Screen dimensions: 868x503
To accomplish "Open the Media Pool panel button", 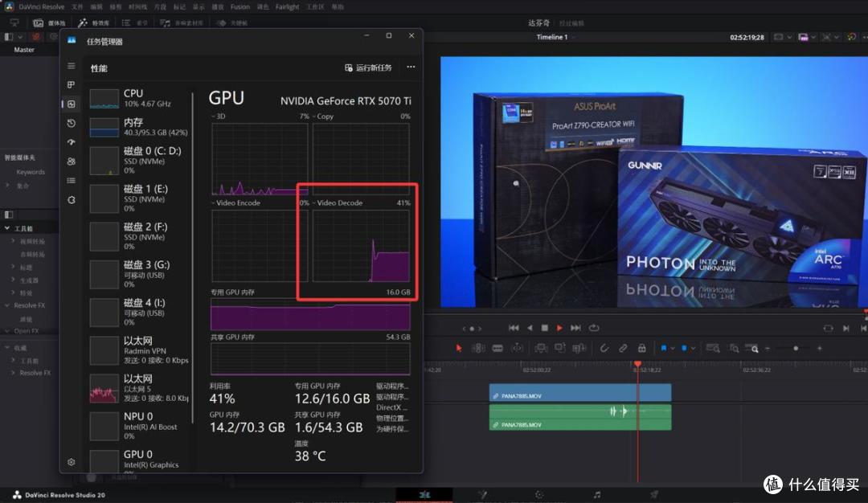I will coord(49,22).
